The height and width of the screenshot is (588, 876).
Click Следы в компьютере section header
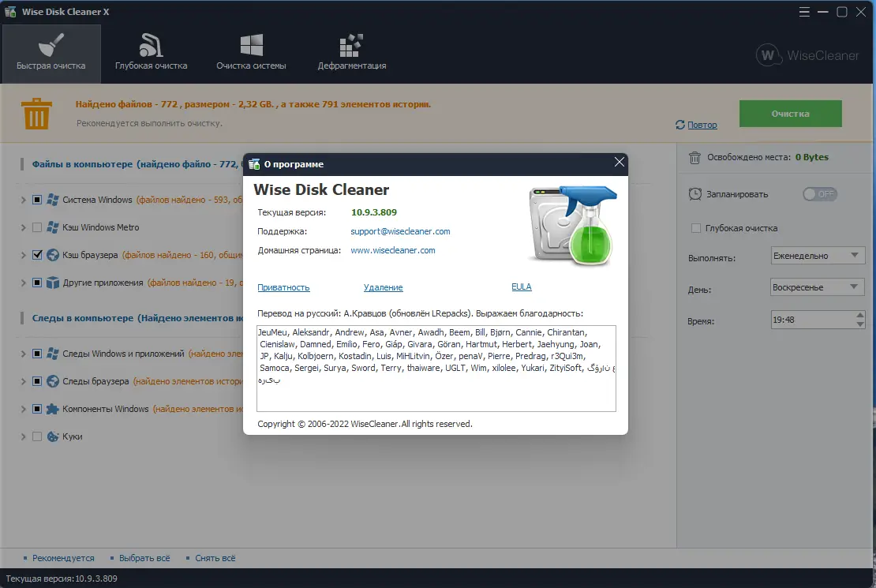coord(137,318)
